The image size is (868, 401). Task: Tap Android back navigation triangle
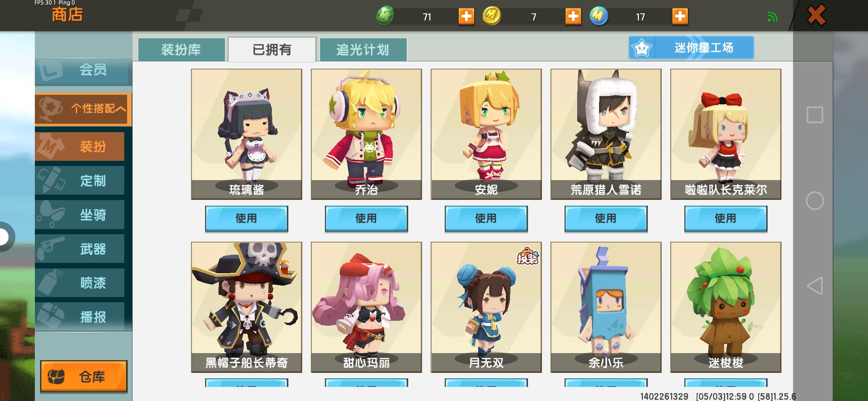[815, 286]
